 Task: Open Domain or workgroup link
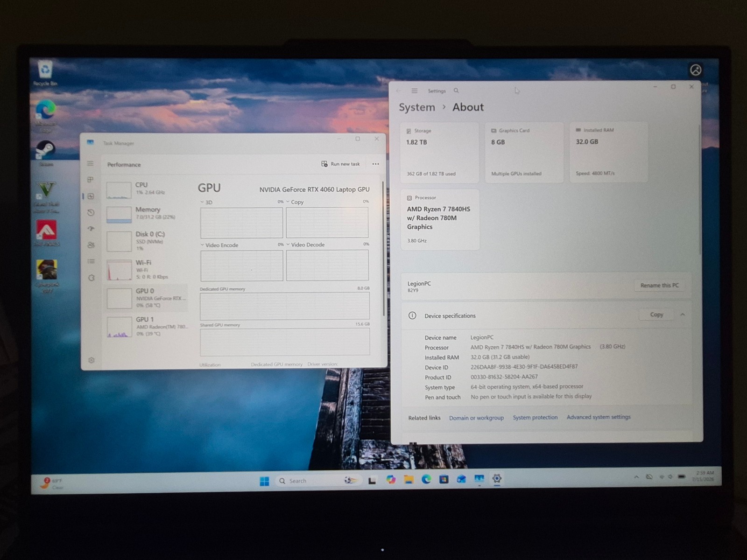coord(476,418)
